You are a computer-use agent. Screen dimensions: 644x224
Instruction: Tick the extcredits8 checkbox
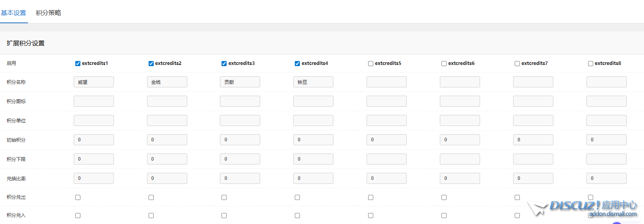pos(590,63)
